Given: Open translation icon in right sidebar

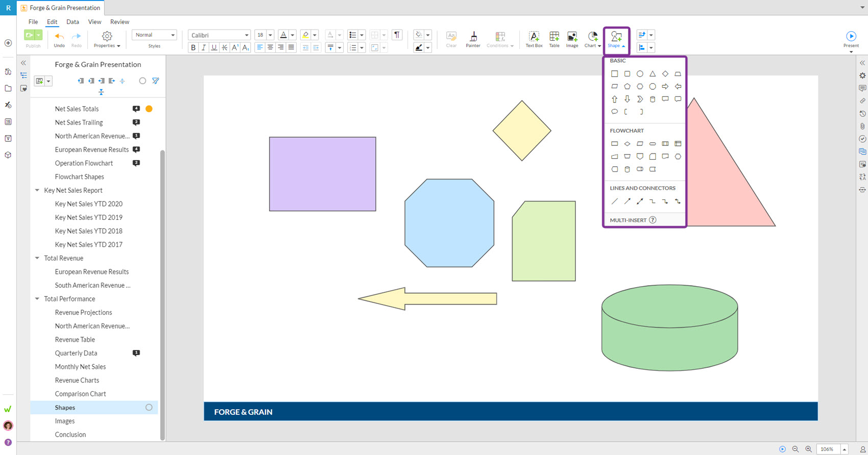Looking at the screenshot, I should tap(862, 177).
